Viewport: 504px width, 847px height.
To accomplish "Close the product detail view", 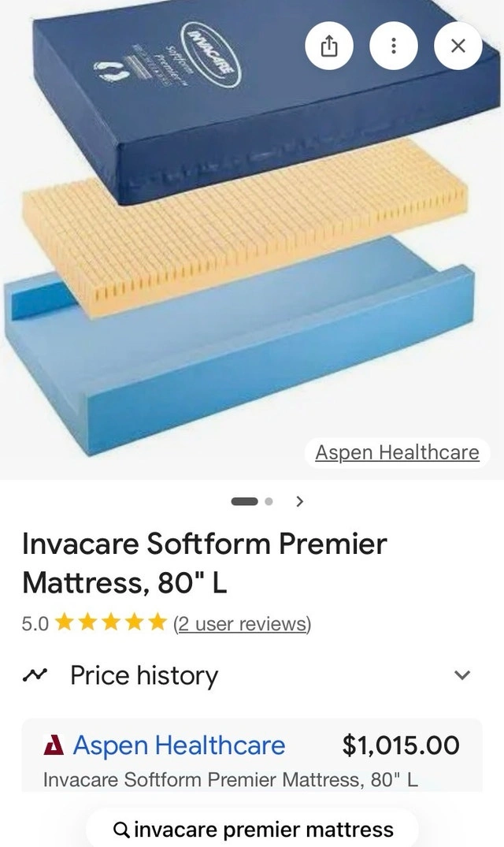I will [x=458, y=46].
